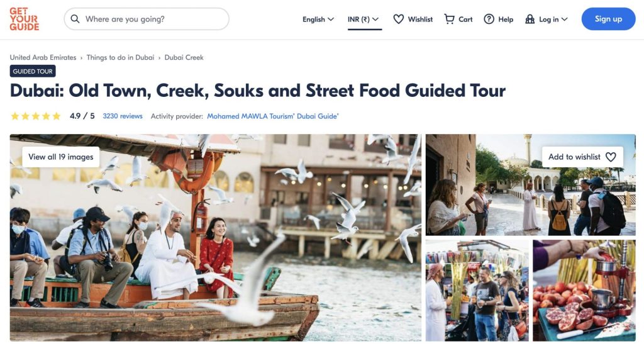Click the heart on Add to wishlist

(x=611, y=157)
